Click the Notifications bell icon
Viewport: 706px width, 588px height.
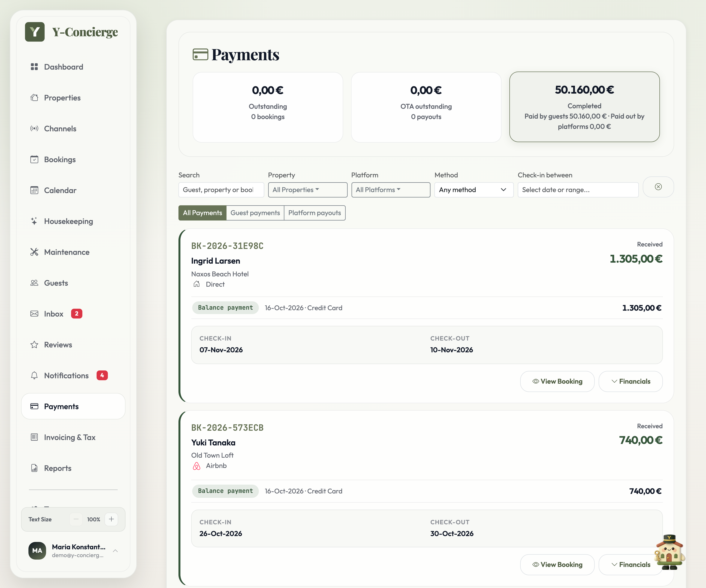[34, 376]
